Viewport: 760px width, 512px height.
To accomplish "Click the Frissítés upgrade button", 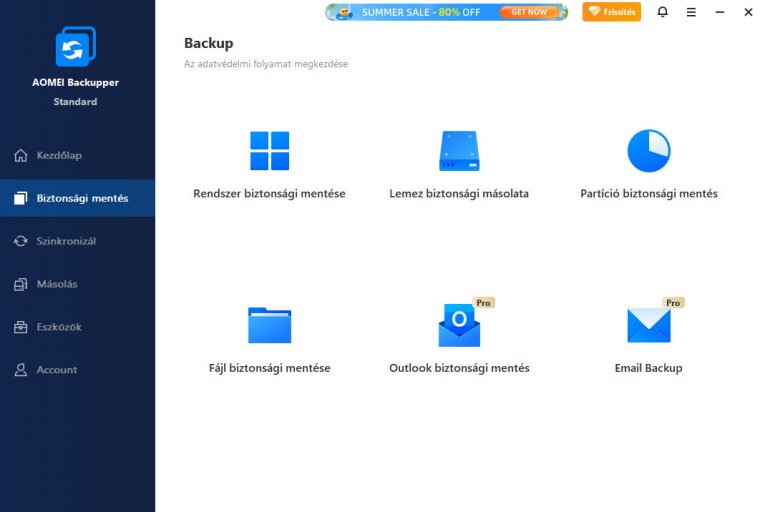I will click(612, 12).
